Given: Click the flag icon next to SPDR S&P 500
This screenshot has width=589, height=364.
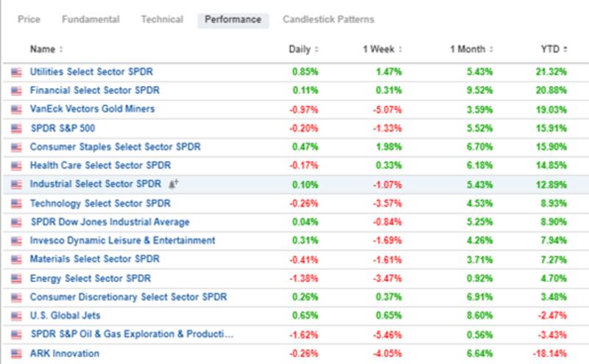Looking at the screenshot, I should point(16,129).
